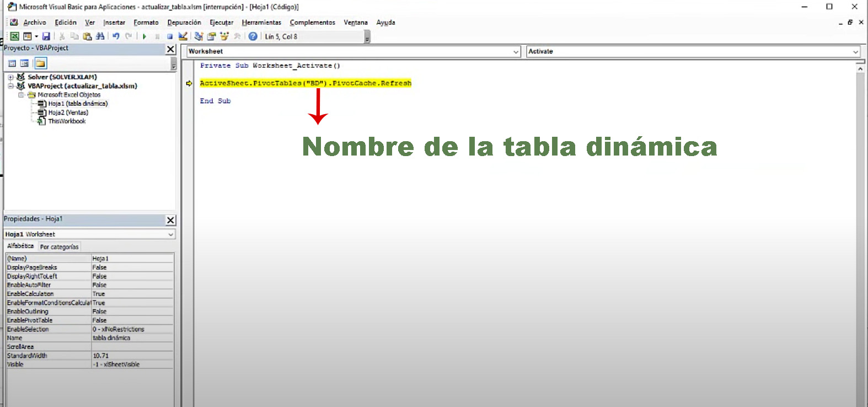The image size is (868, 407).
Task: Click the Insert UserForm toolbar icon
Action: pyautogui.click(x=27, y=36)
